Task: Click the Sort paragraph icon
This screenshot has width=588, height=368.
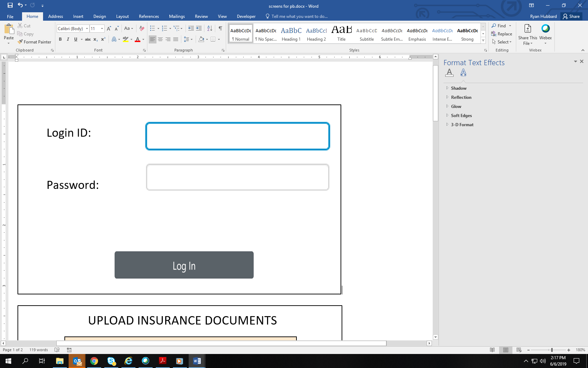Action: (210, 28)
